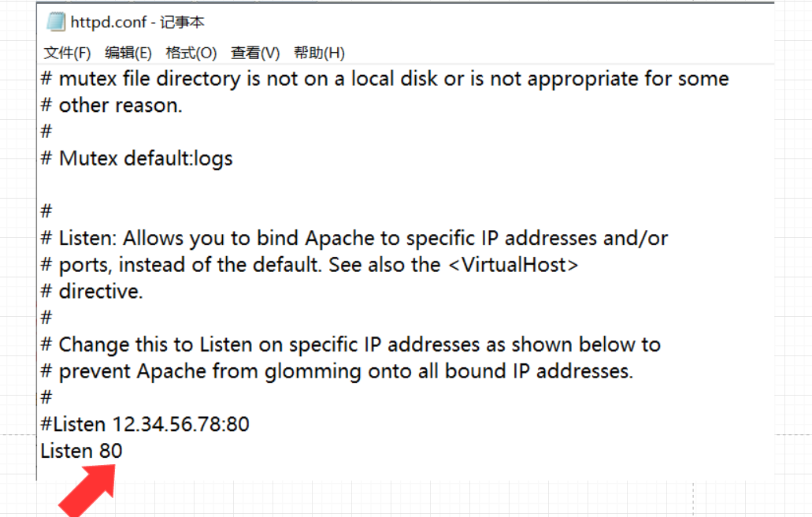Place cursor after "Listen 80" line
The width and height of the screenshot is (812, 517).
pos(124,452)
